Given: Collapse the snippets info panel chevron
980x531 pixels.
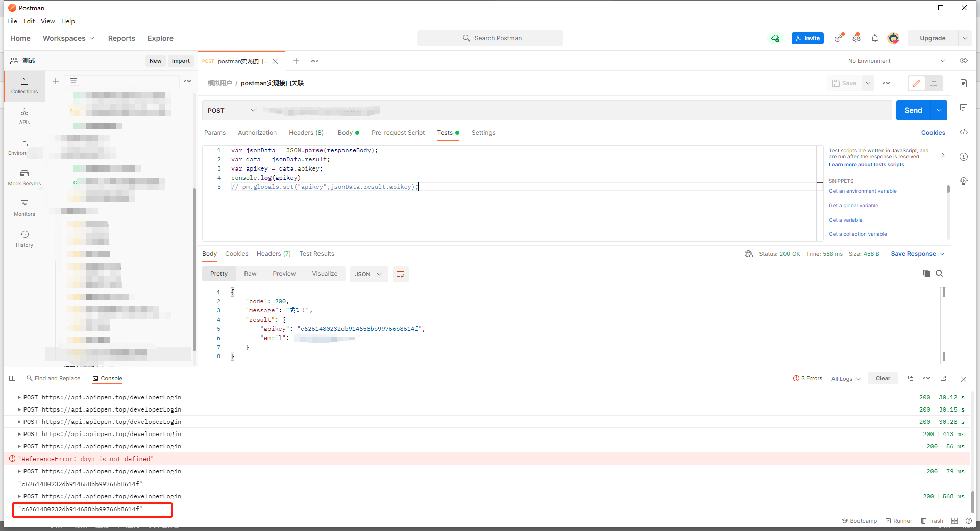Looking at the screenshot, I should pyautogui.click(x=943, y=155).
